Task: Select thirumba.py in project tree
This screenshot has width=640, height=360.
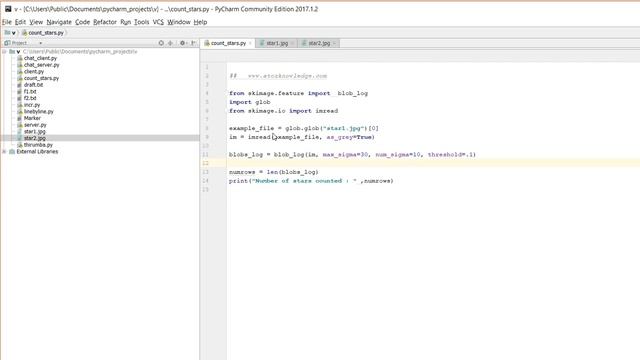Action: click(x=38, y=145)
